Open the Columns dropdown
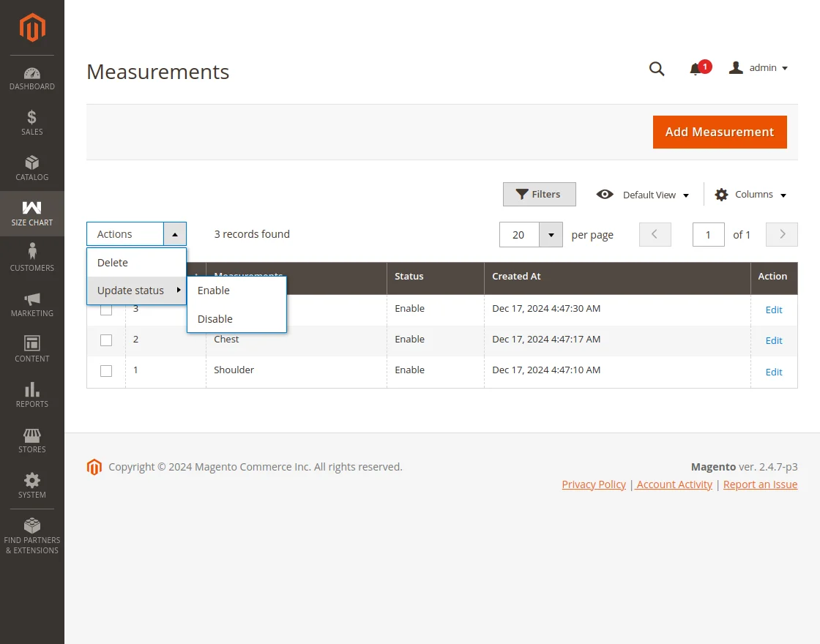This screenshot has width=820, height=644. coord(750,195)
